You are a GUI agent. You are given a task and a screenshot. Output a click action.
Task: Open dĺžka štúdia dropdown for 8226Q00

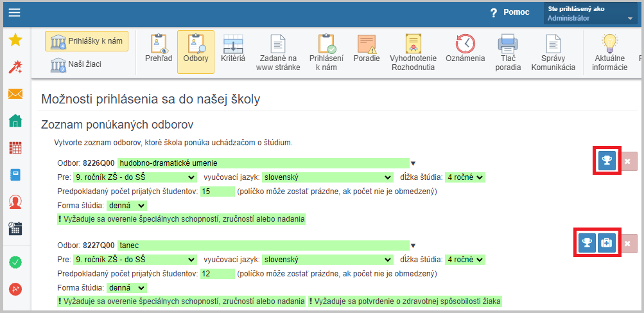[466, 177]
